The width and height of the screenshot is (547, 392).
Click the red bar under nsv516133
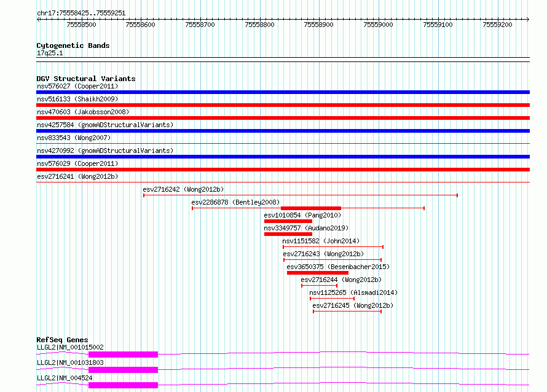283,105
